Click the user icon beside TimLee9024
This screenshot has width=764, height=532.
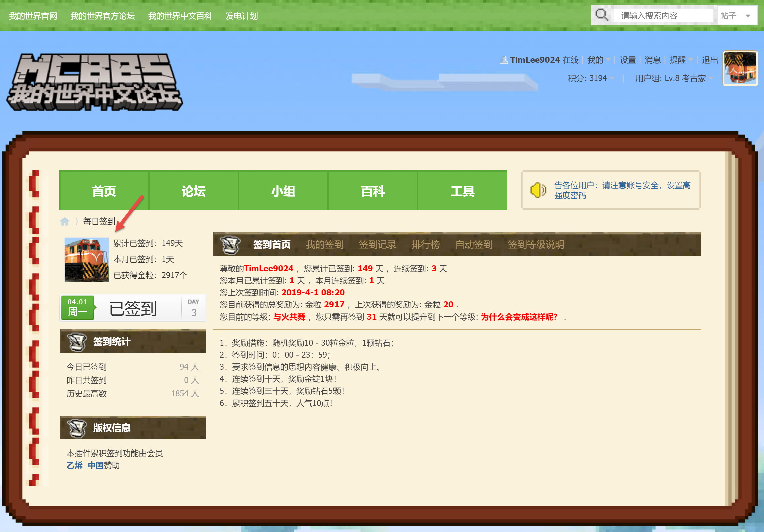(503, 60)
